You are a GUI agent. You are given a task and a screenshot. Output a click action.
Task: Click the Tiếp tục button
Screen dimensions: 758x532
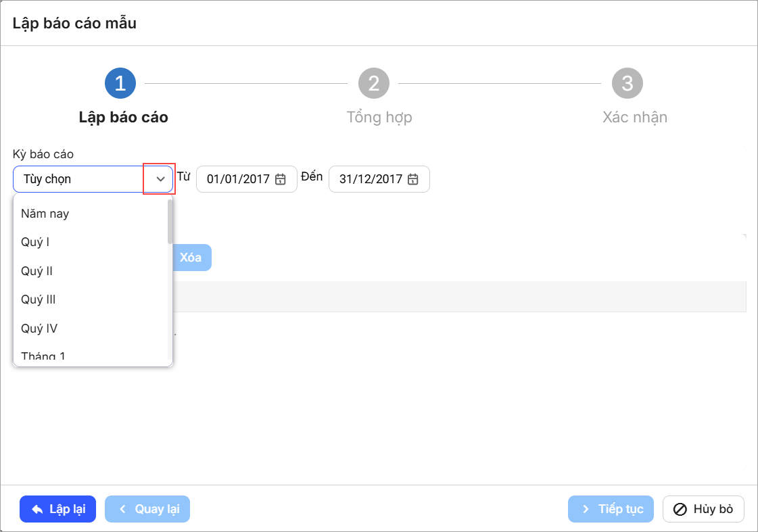pyautogui.click(x=611, y=509)
